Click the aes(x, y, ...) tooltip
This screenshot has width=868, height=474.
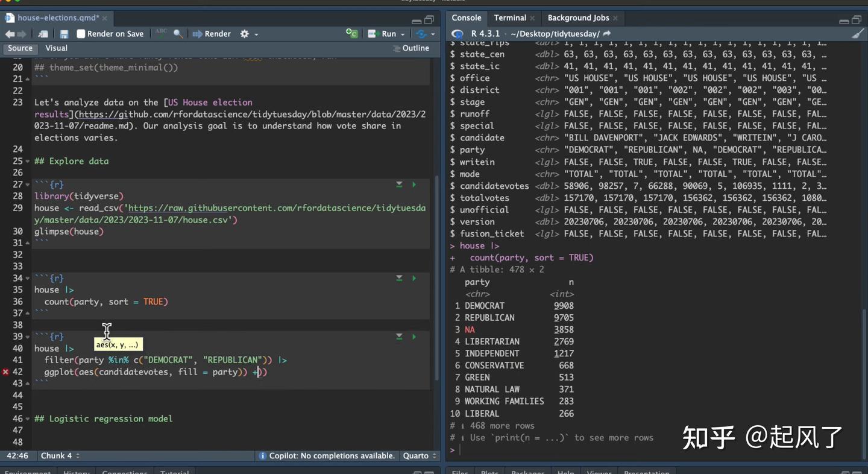(x=118, y=345)
